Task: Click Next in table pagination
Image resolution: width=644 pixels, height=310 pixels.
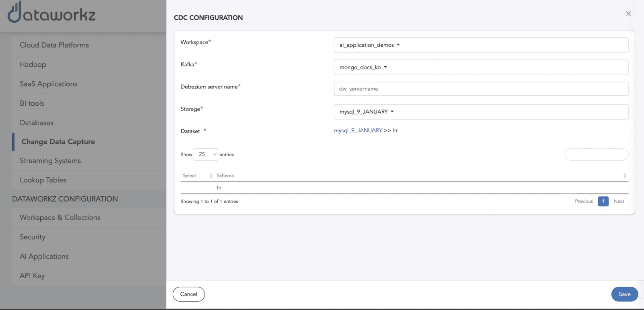Action: click(619, 201)
